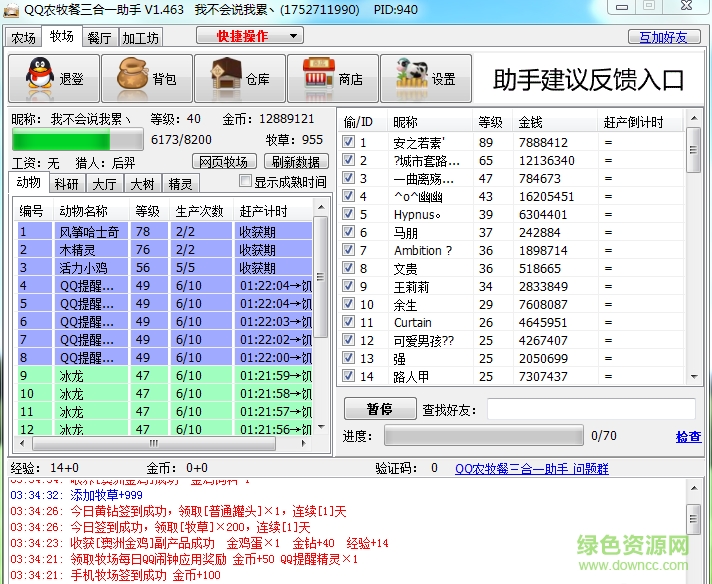The image size is (712, 584).
Task: Click the app icon in title bar
Action: click(x=12, y=9)
